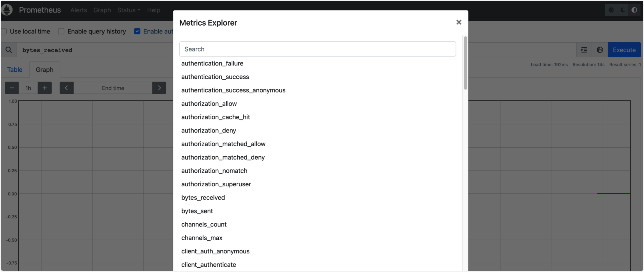
Task: Click the Execute button
Action: [624, 50]
